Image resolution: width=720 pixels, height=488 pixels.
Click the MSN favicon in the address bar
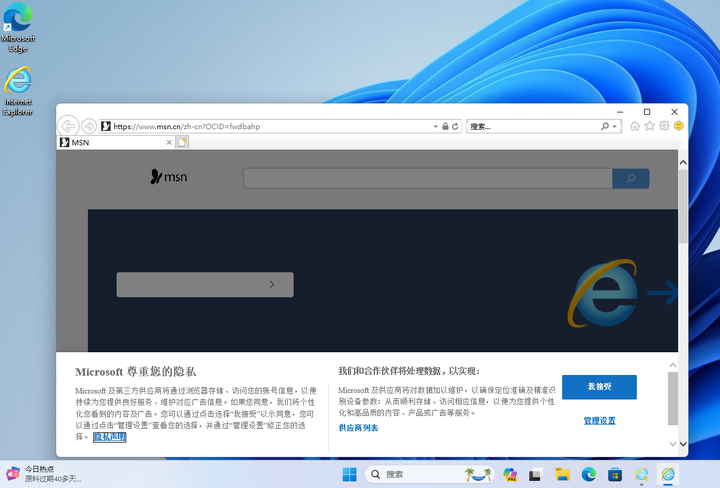pos(106,126)
